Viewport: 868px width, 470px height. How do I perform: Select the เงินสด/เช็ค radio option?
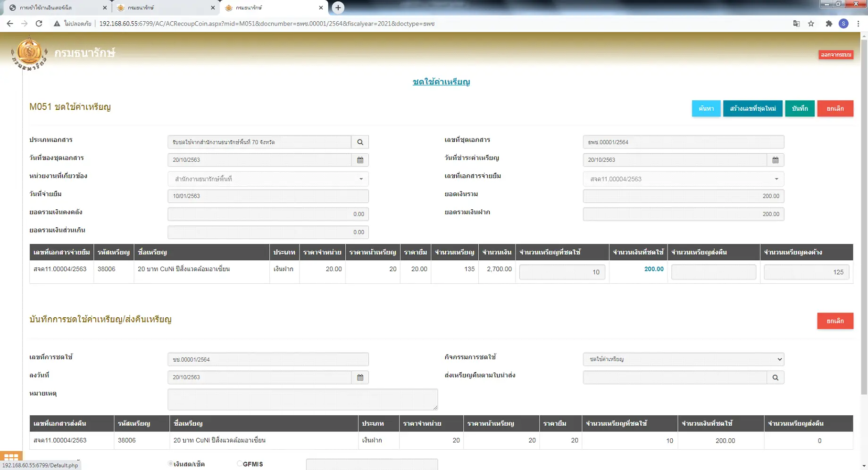pyautogui.click(x=171, y=464)
